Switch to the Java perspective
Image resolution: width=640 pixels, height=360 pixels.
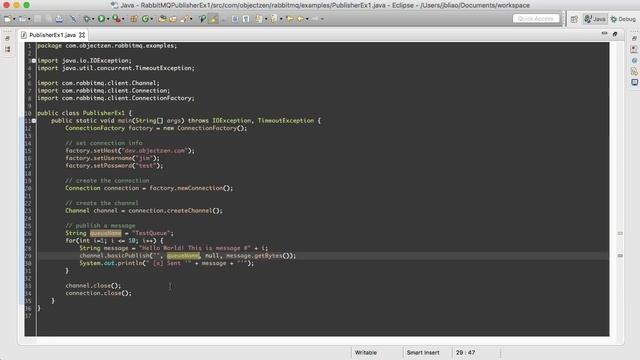pos(595,19)
